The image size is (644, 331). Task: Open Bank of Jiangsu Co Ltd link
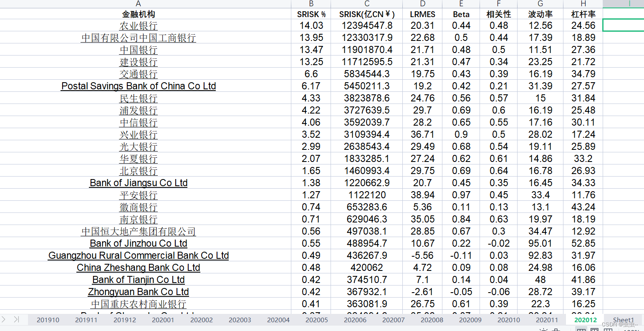click(139, 183)
